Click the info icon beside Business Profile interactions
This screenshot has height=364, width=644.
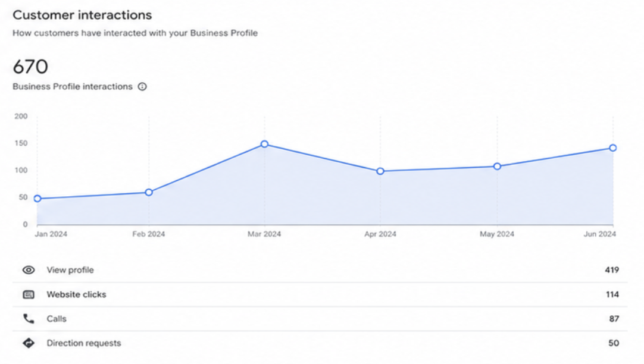142,87
